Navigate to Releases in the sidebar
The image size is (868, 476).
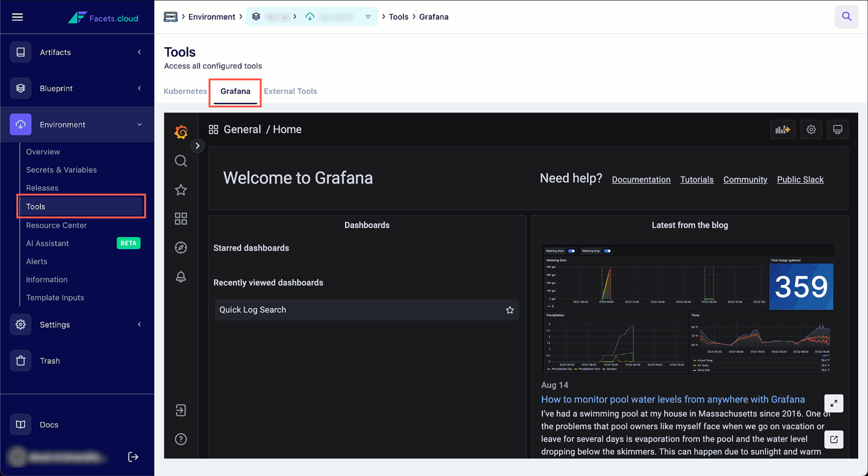pos(42,188)
